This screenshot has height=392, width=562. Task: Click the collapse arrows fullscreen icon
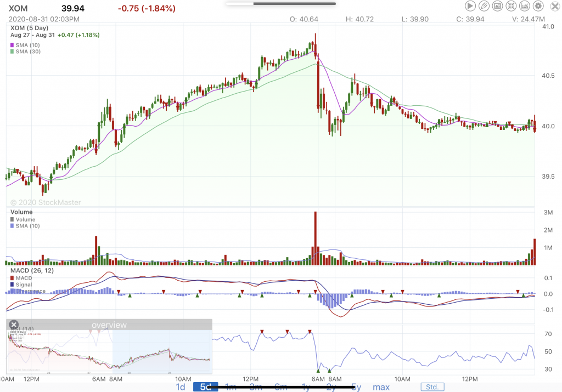[511, 7]
